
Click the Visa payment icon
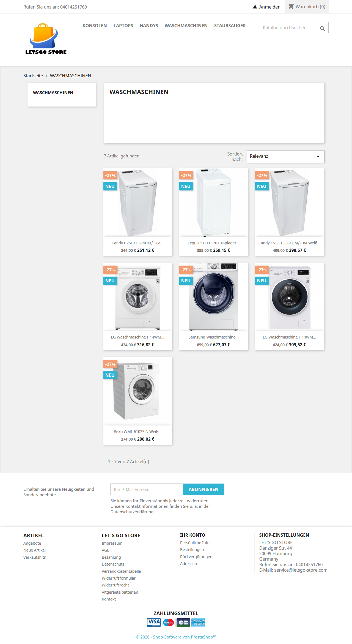(154, 622)
